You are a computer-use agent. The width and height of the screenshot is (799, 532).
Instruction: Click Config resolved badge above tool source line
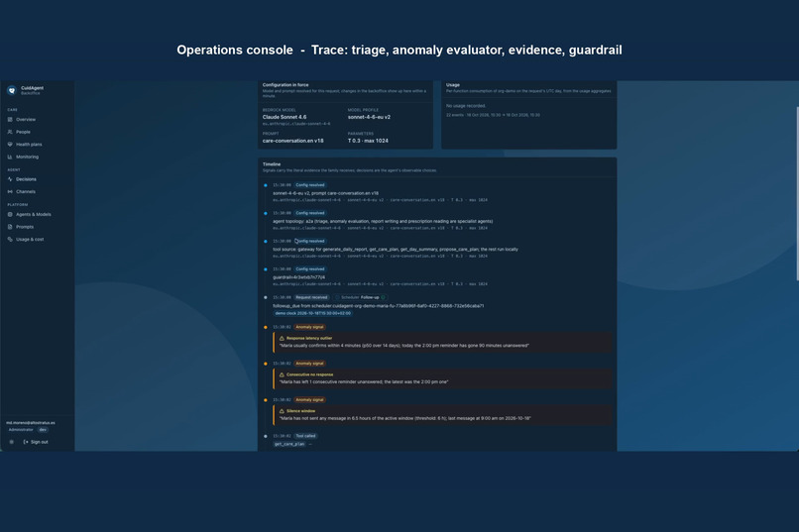tap(310, 242)
